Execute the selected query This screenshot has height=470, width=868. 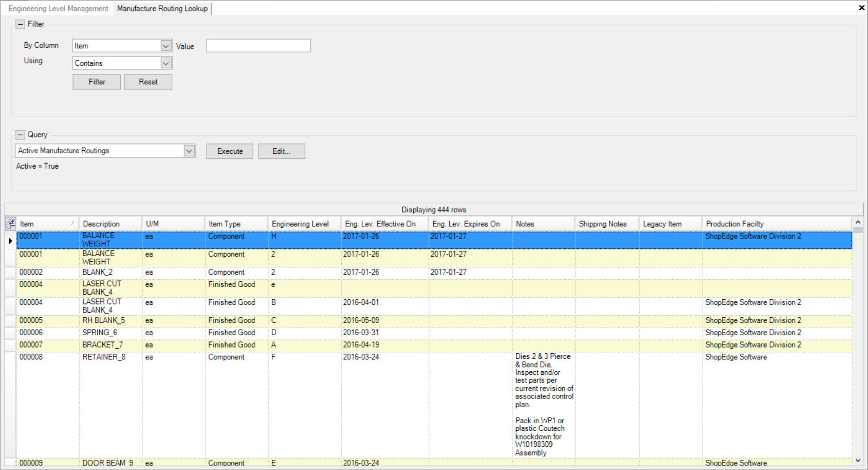coord(230,151)
